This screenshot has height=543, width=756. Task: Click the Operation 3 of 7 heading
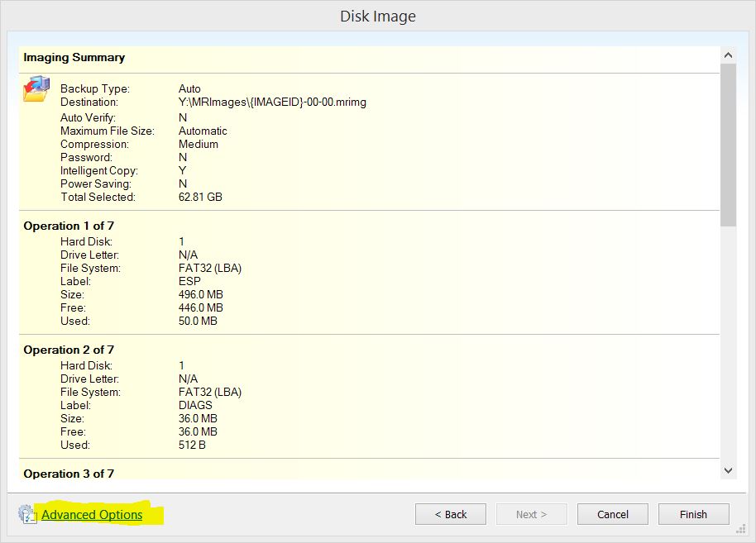click(x=69, y=474)
